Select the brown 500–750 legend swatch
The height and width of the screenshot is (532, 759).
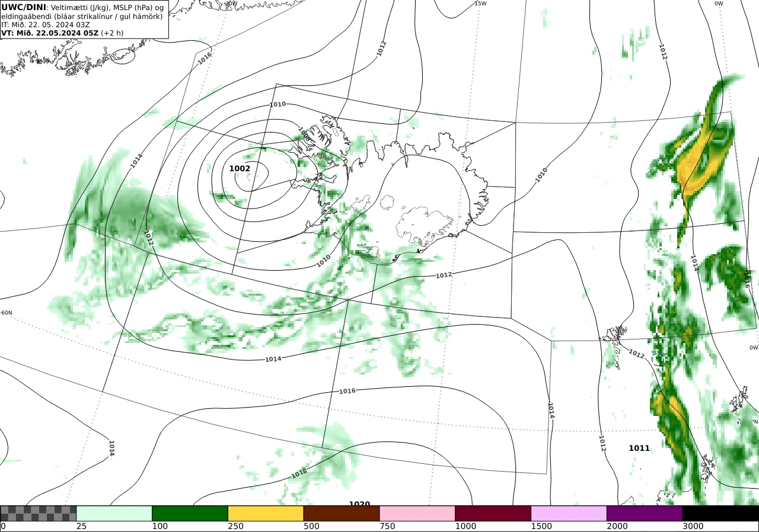[342, 513]
